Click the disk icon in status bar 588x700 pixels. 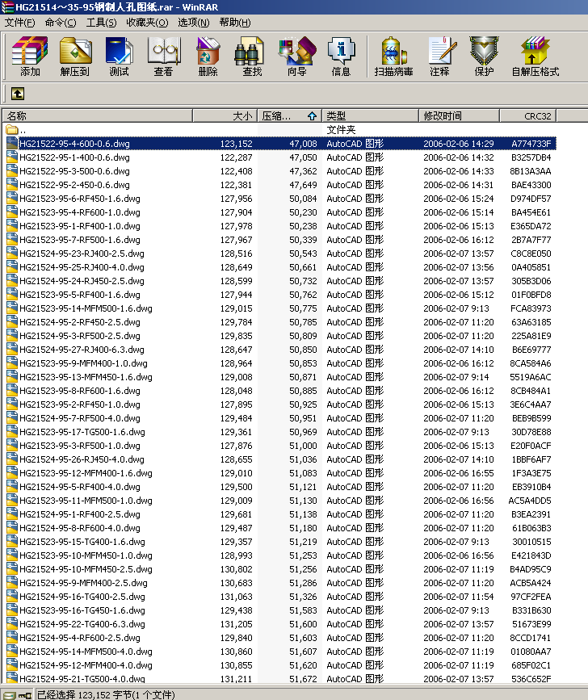[9, 694]
